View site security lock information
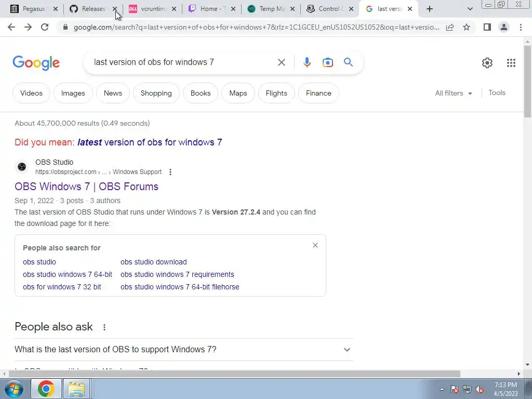This screenshot has width=532, height=399. 65,27
